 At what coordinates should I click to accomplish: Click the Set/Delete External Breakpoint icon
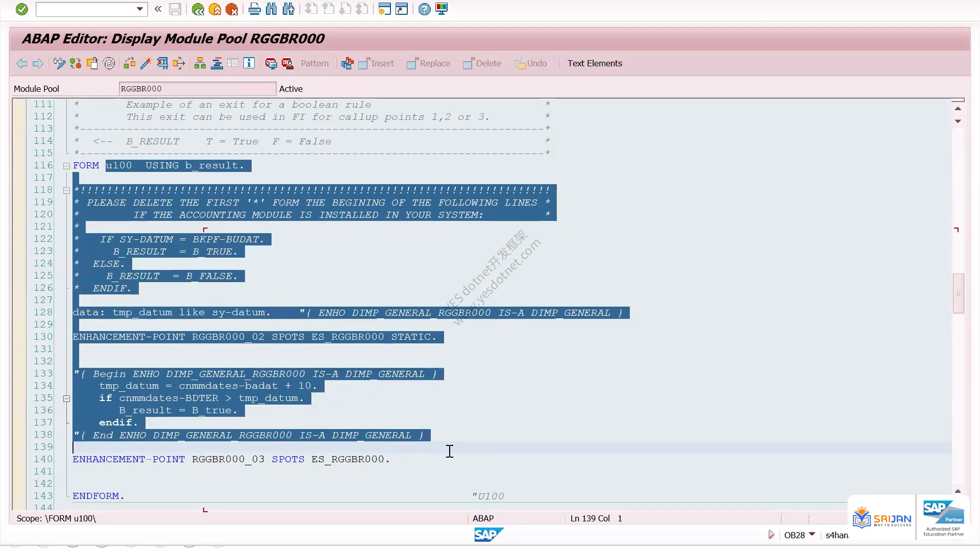point(287,63)
